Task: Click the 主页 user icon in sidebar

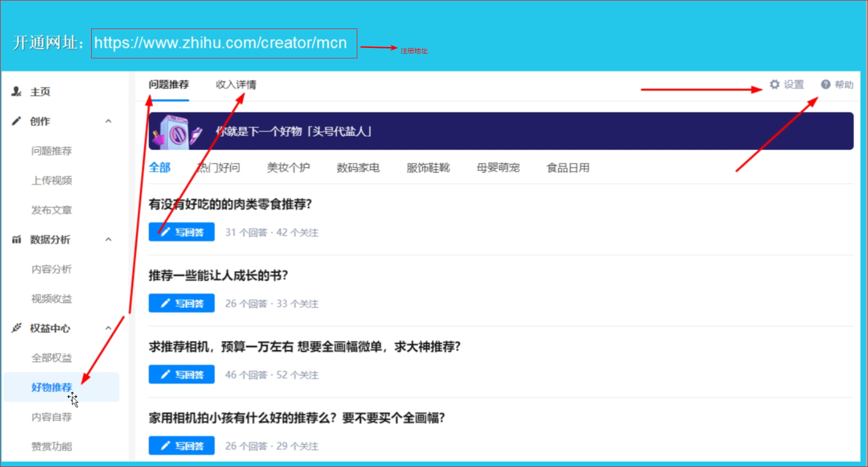Action: 17,92
